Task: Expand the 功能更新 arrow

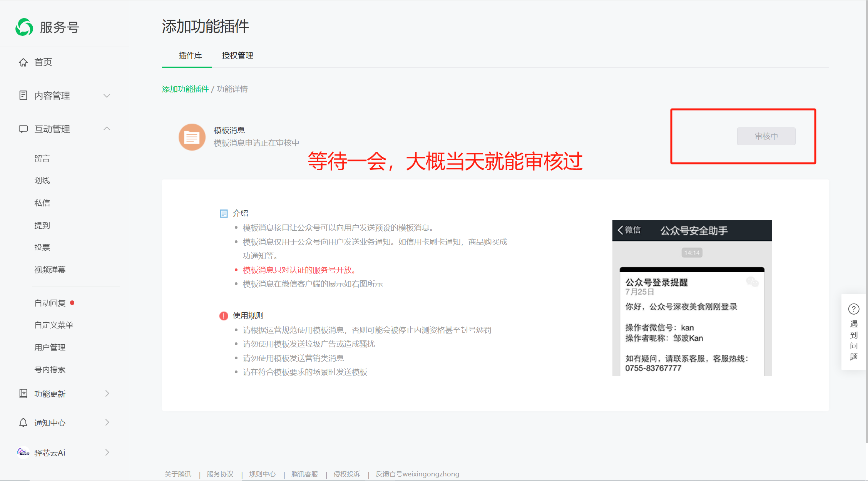Action: point(107,394)
